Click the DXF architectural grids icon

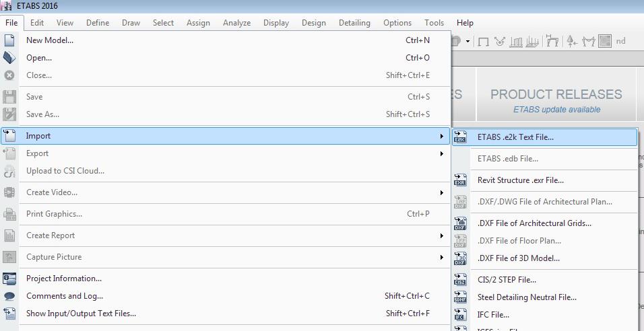460,223
